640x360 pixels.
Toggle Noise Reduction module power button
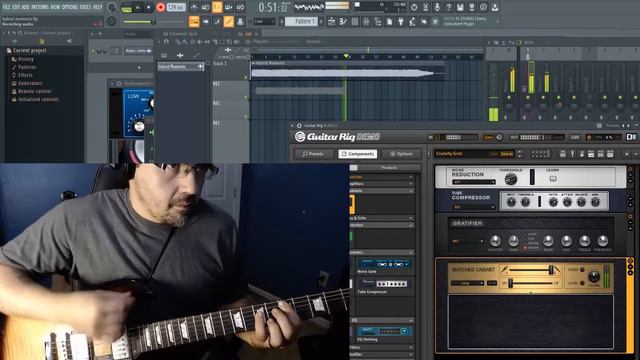(x=630, y=169)
